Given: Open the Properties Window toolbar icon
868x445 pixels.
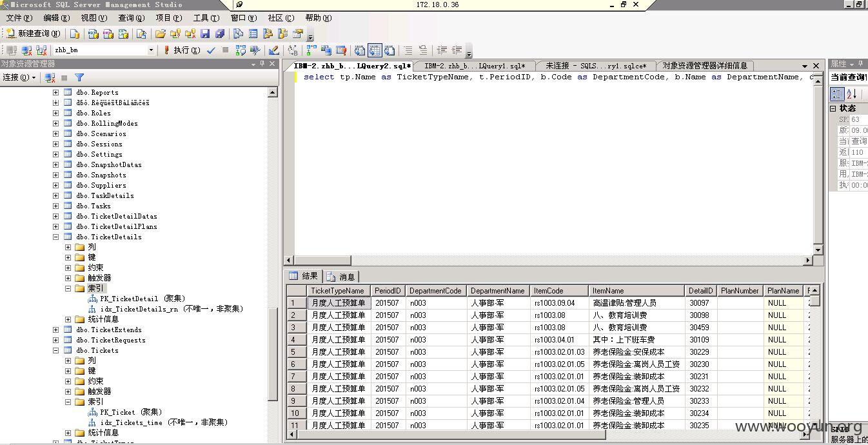Looking at the screenshot, I should [298, 34].
